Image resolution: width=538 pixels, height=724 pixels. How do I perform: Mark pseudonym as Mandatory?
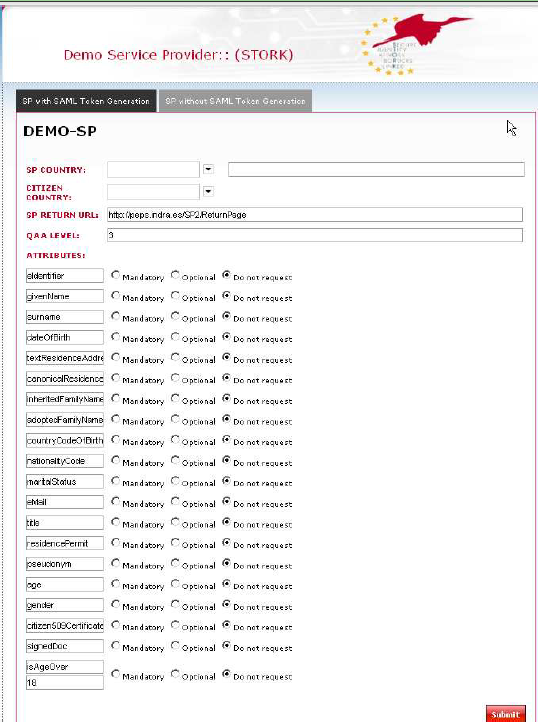click(x=115, y=563)
